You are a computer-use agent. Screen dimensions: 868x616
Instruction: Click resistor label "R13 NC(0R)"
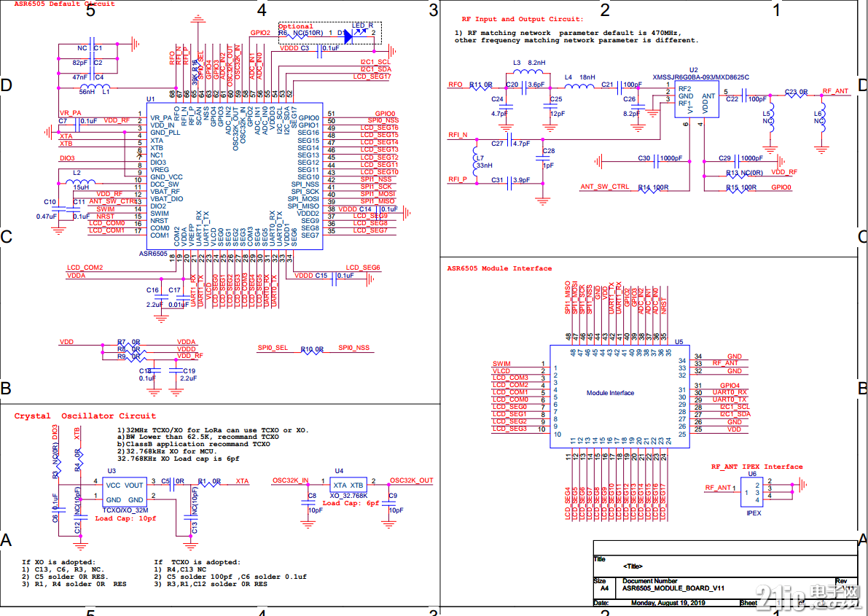[745, 174]
